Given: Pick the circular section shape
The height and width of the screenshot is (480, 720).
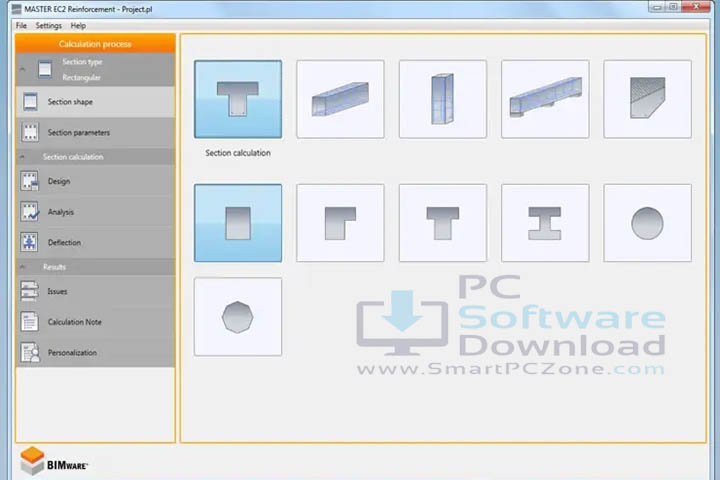Looking at the screenshot, I should click(x=647, y=223).
